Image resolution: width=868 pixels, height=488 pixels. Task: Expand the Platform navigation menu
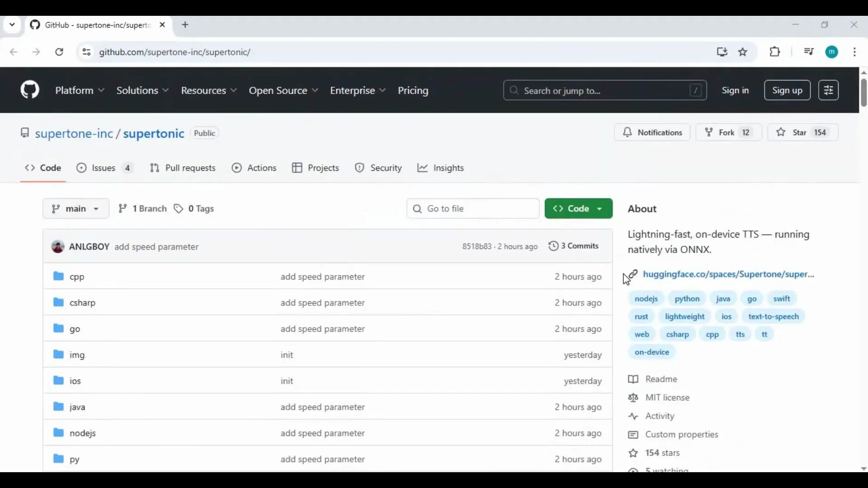click(80, 90)
